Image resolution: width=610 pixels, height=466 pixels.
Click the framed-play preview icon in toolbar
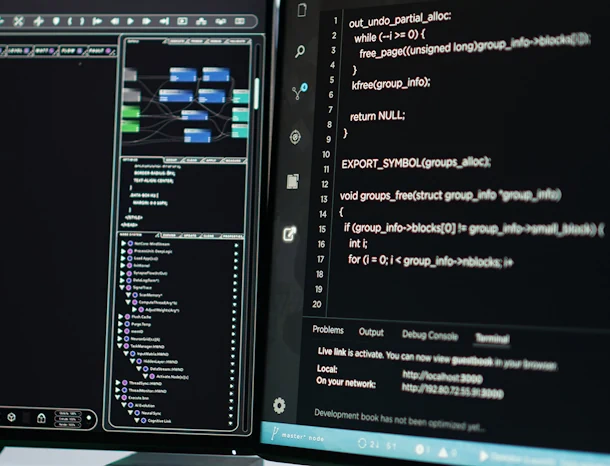click(x=182, y=21)
